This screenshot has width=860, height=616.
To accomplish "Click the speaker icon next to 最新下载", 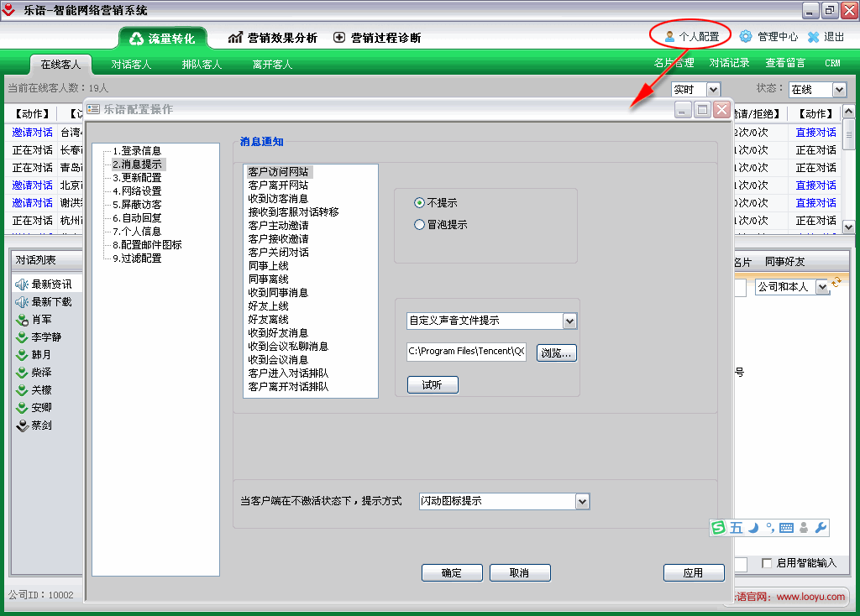I will point(22,301).
